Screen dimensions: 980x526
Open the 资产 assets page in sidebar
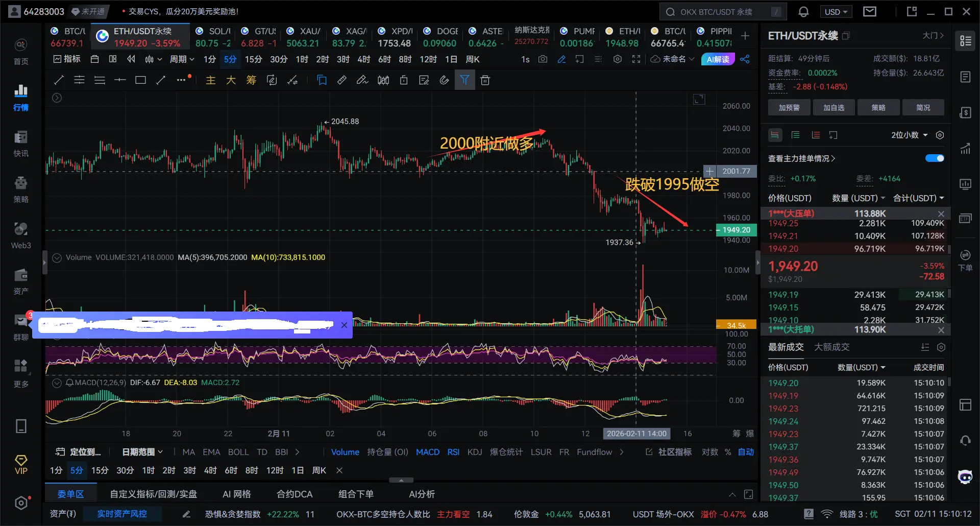coord(21,281)
